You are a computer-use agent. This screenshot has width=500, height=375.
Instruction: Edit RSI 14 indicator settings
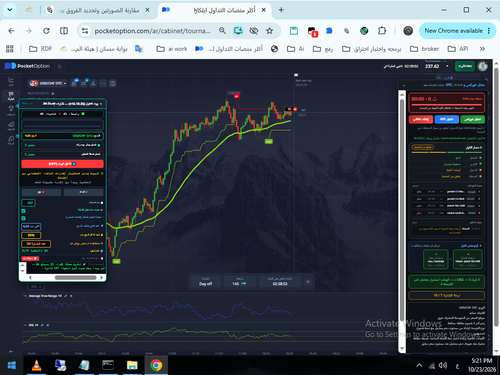42,325
